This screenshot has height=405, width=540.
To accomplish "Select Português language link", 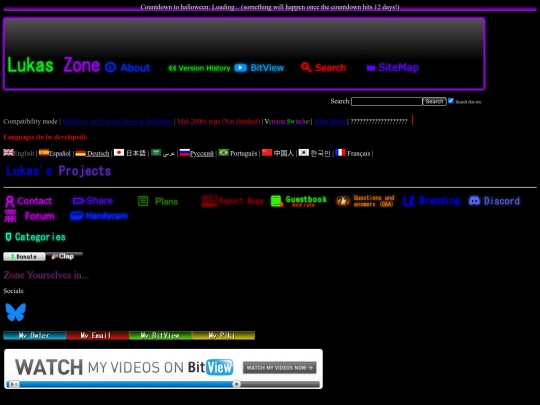I will 243,153.
